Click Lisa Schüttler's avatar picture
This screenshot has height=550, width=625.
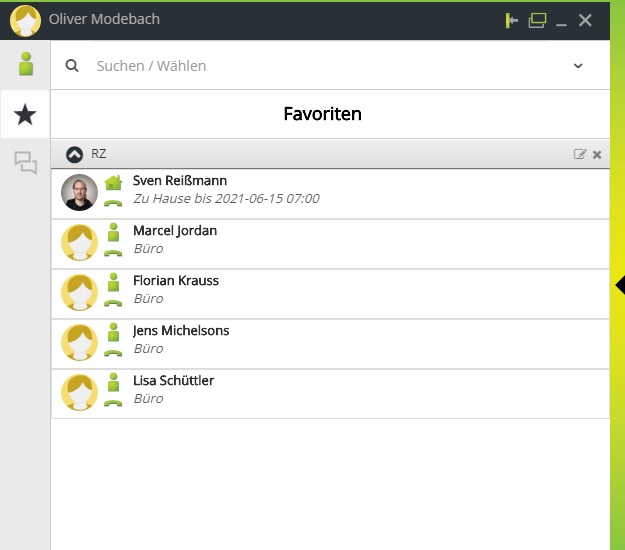tap(80, 394)
